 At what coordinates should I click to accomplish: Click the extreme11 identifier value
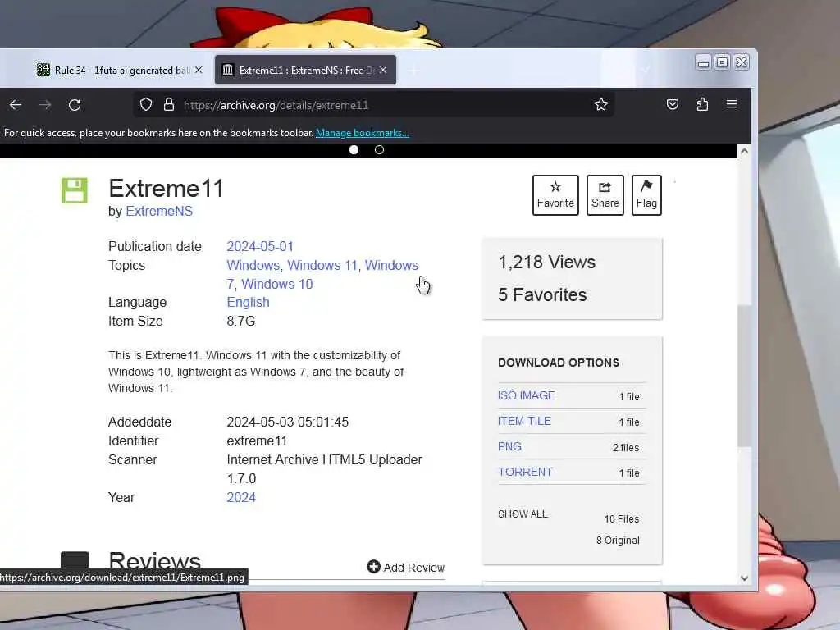tap(257, 441)
